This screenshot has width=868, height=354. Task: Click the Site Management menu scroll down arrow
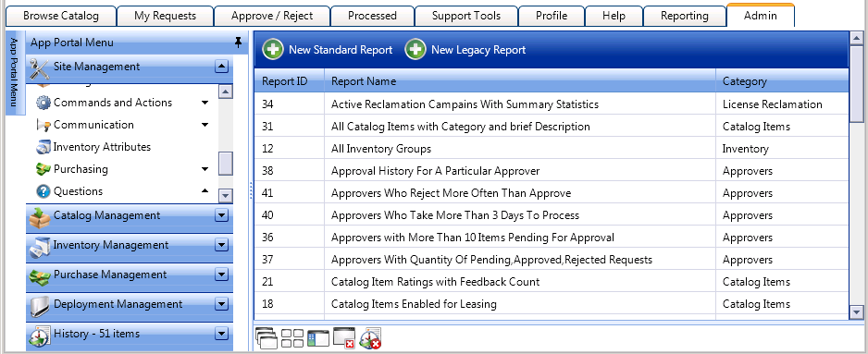pyautogui.click(x=225, y=195)
